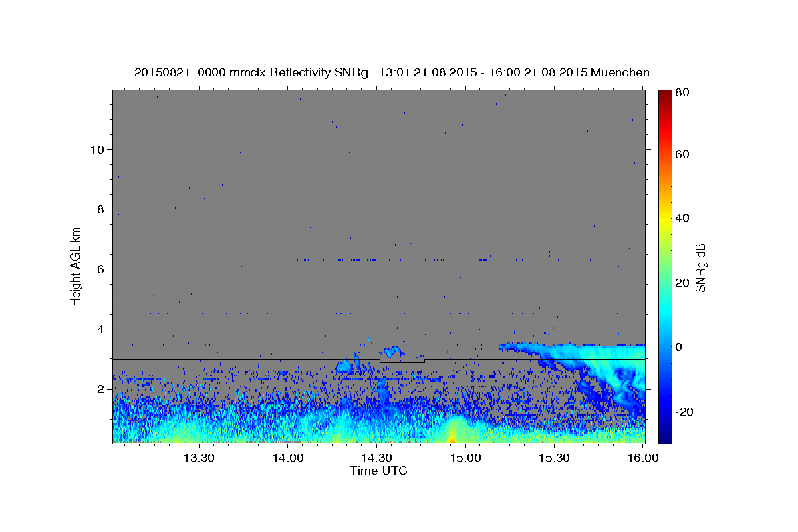Click the 15:30 time tick label

[x=554, y=458]
